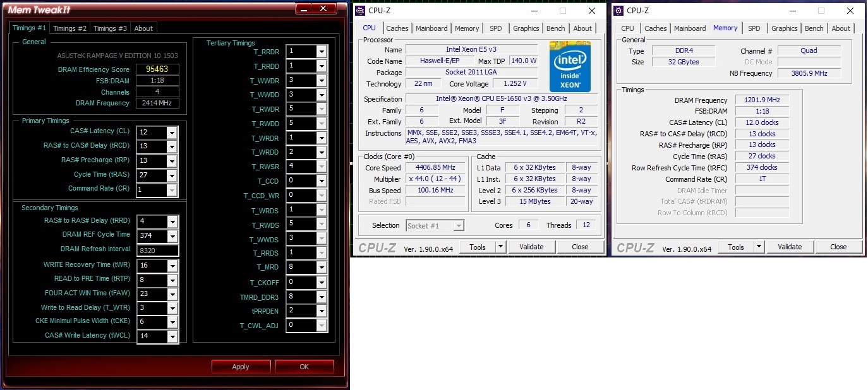Click Close button in CPU window
868x390 pixels.
(x=580, y=247)
